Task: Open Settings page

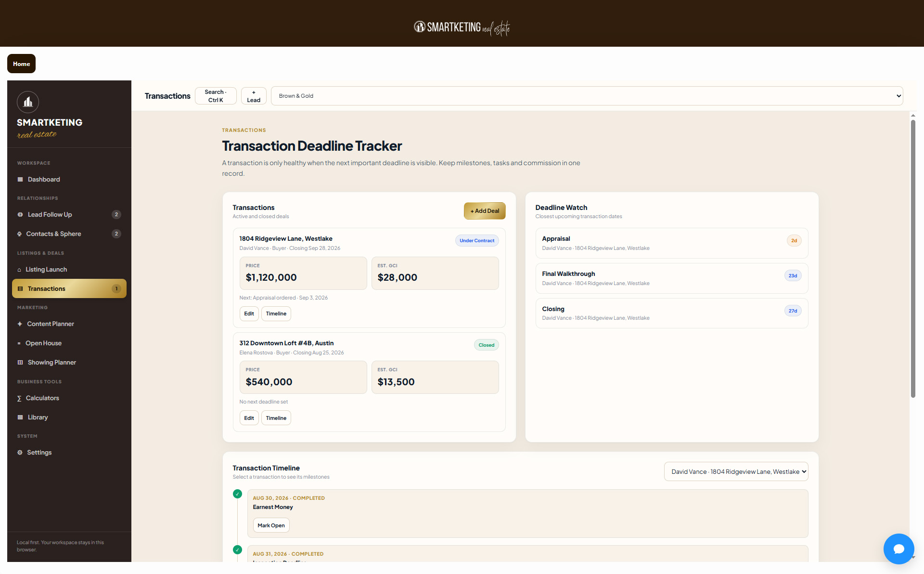Action: (69, 453)
